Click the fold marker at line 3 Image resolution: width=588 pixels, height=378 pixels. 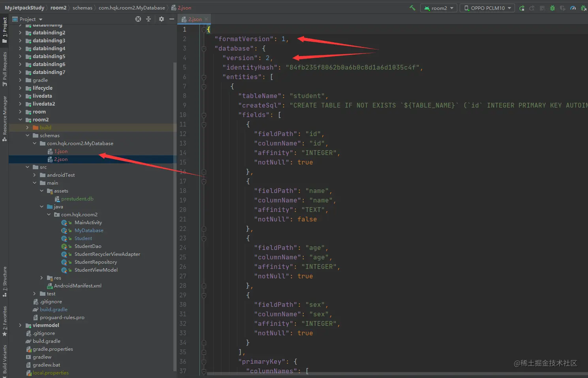click(204, 49)
